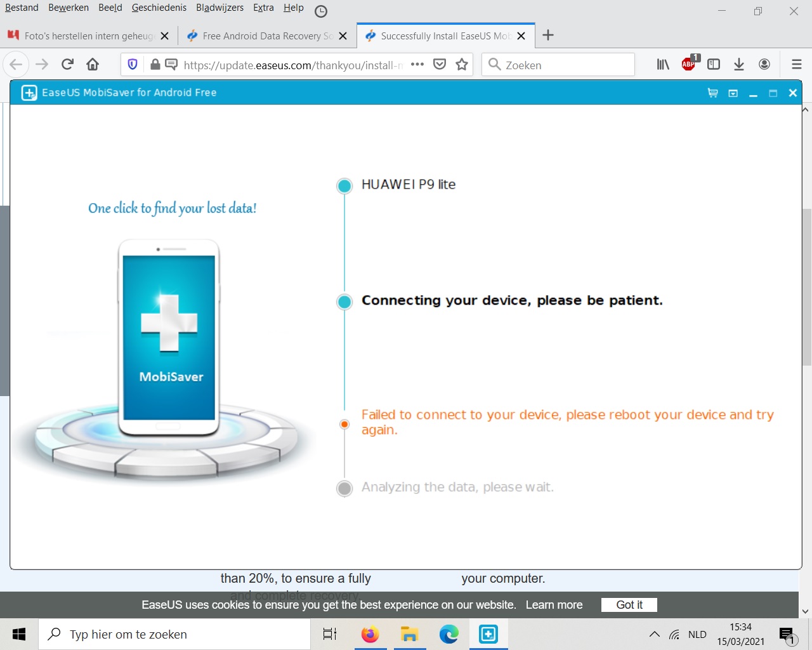This screenshot has width=812, height=650.
Task: Switch to Free Android Data Recovery tab
Action: [x=266, y=36]
